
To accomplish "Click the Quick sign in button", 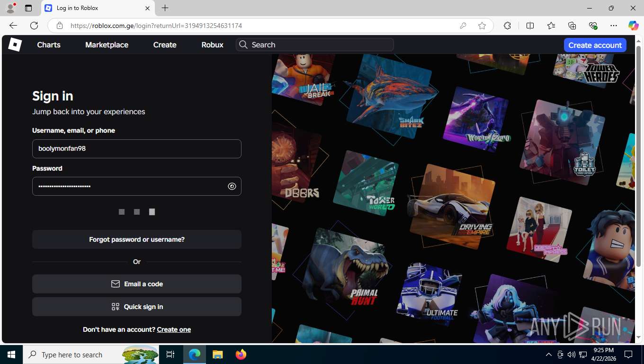I will [137, 307].
